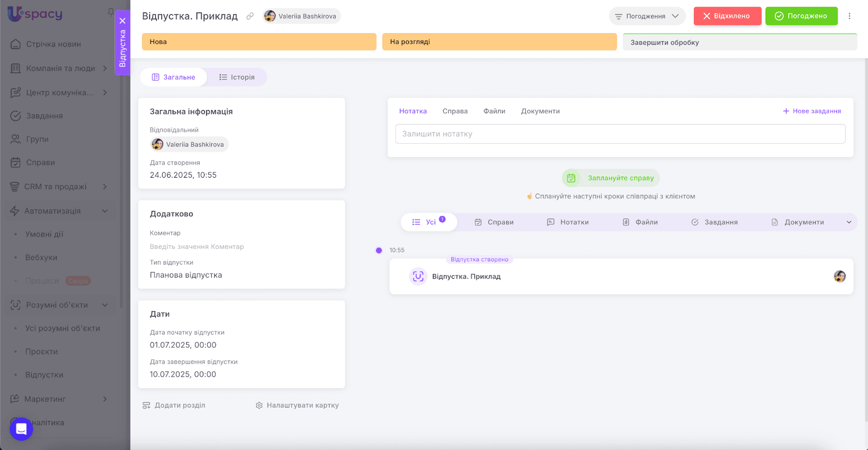Click the Додати розділ icon

tap(146, 406)
